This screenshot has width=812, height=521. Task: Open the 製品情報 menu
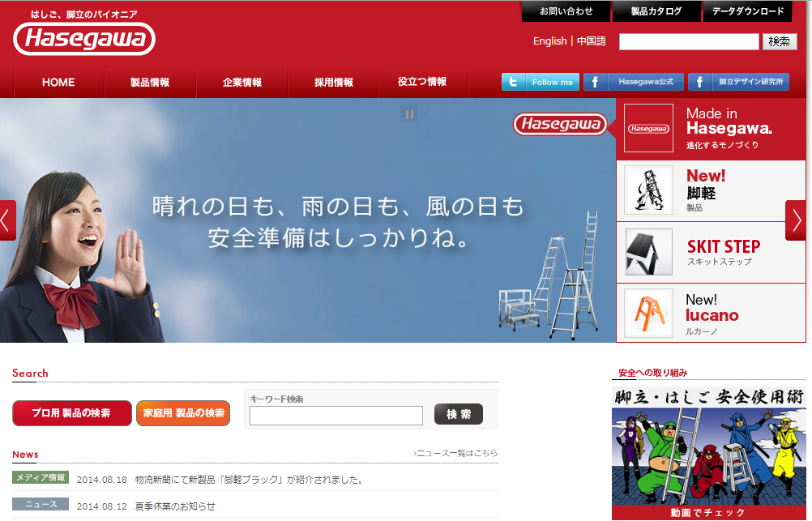click(x=150, y=83)
